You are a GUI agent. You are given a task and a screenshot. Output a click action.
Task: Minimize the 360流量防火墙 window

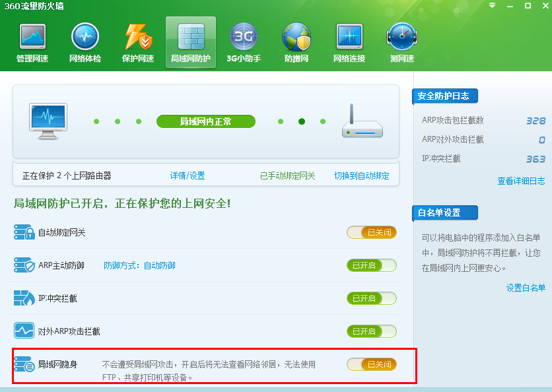[510, 7]
